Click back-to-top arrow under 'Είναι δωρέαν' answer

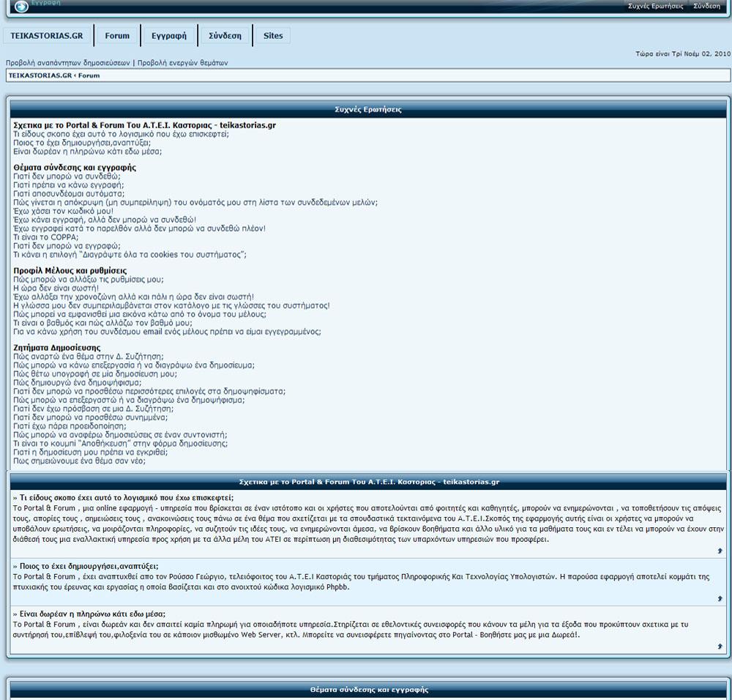pos(720,647)
